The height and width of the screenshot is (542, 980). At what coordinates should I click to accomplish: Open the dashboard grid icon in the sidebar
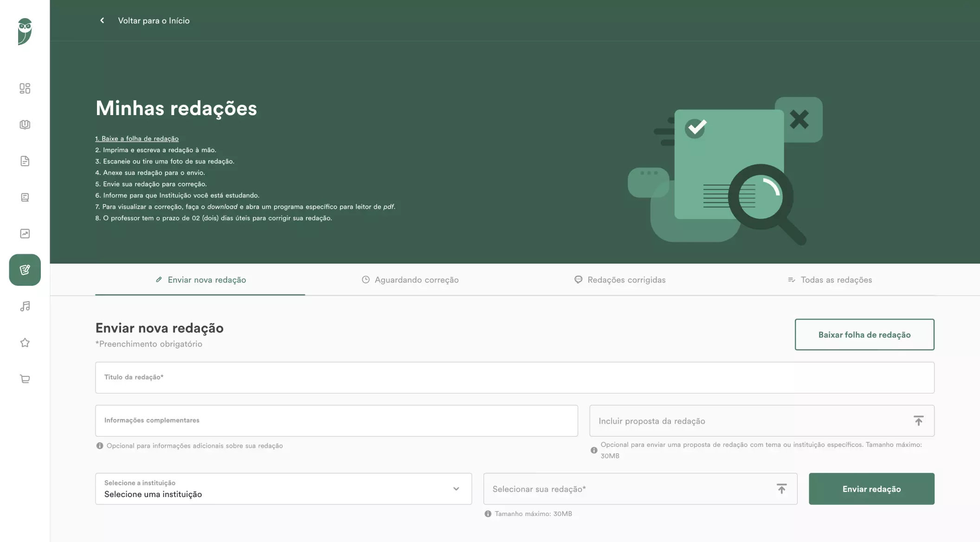pyautogui.click(x=25, y=88)
